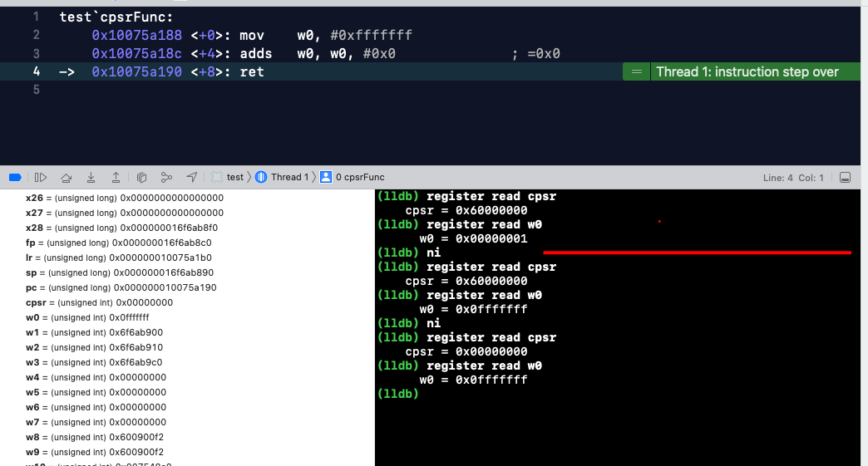868x466 pixels.
Task: Click the Simulate Location arrow icon
Action: pos(192,177)
